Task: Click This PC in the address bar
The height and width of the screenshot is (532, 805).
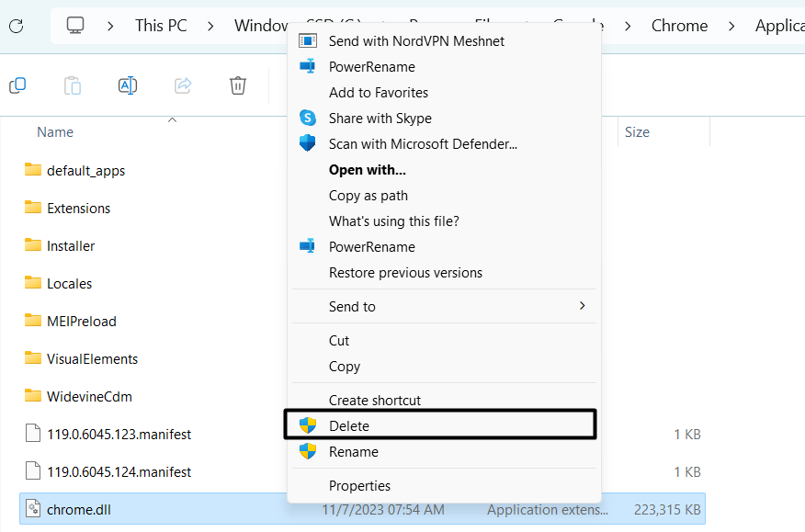Action: pos(162,26)
